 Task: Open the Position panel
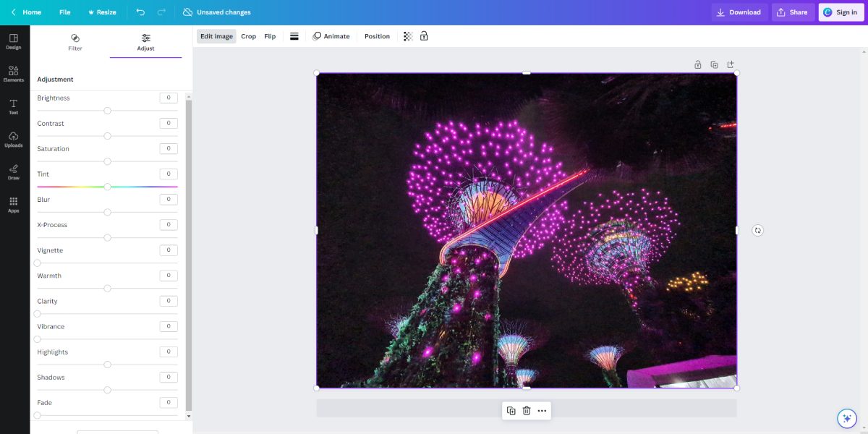[376, 35]
